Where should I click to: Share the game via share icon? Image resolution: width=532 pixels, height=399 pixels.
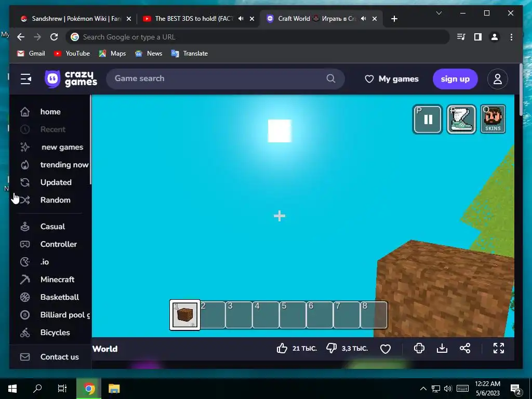click(465, 348)
